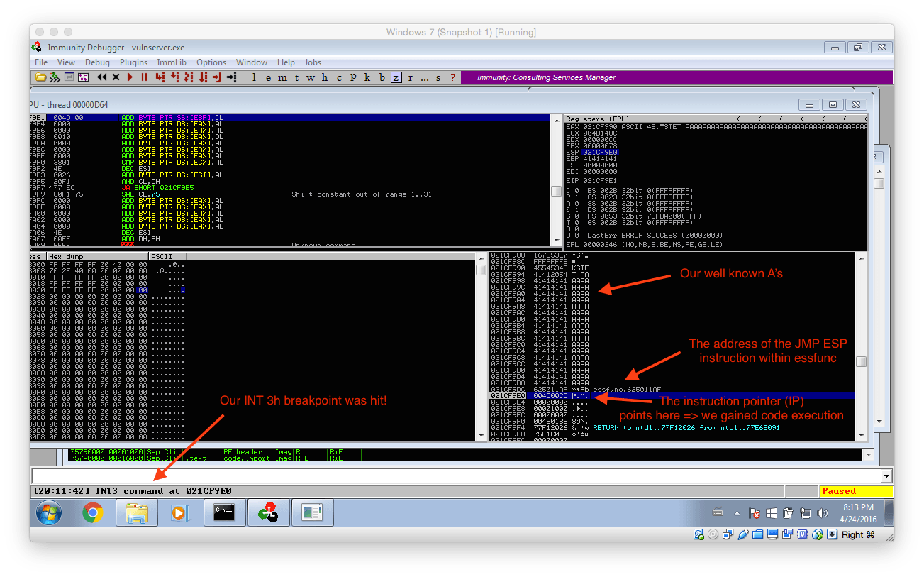Image resolution: width=924 pixels, height=577 pixels.
Task: Click the red Pause execution icon
Action: pyautogui.click(x=144, y=77)
